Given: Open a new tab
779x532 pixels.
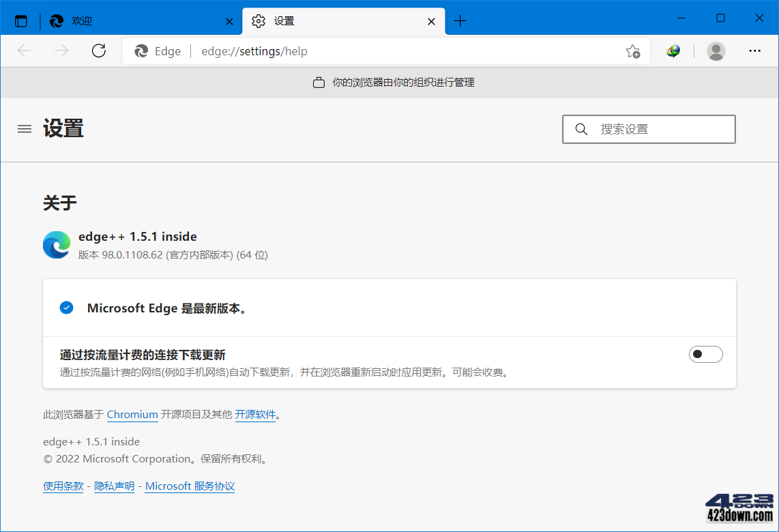Looking at the screenshot, I should 460,21.
